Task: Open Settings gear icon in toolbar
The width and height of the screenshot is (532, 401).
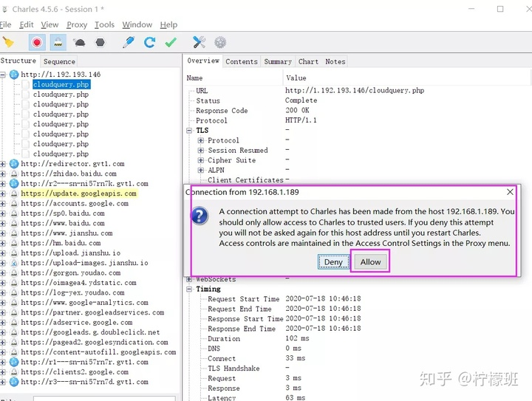Action: point(220,42)
